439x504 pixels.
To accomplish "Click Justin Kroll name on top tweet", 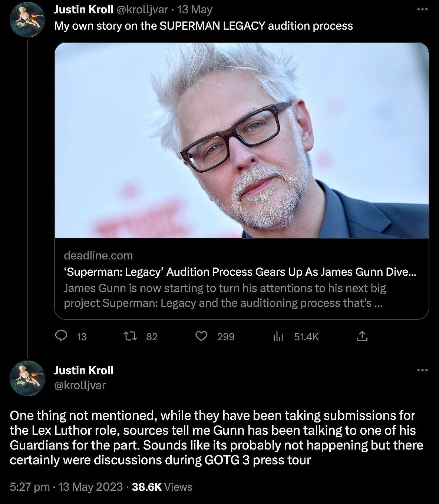I will pyautogui.click(x=83, y=10).
